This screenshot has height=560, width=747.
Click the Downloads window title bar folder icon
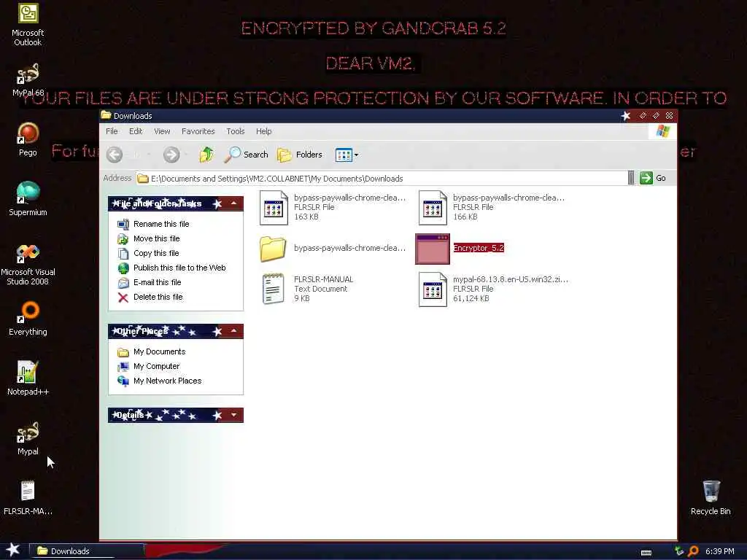(107, 115)
